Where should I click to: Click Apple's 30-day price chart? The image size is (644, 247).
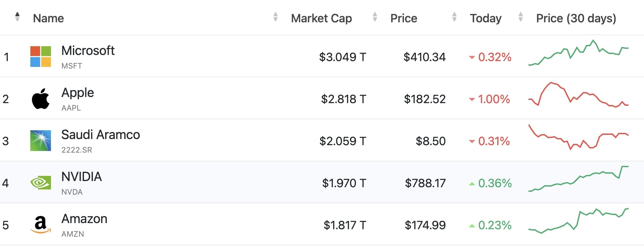pos(578,95)
